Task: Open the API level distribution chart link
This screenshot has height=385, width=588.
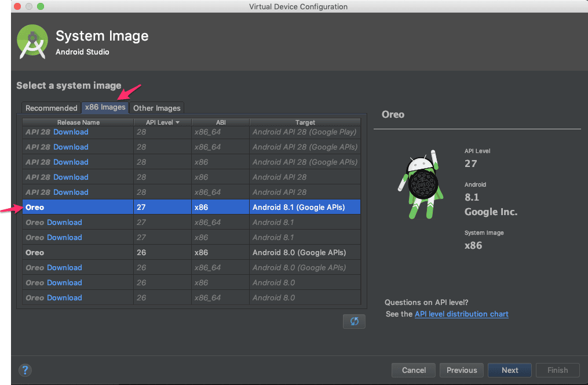Action: tap(461, 314)
